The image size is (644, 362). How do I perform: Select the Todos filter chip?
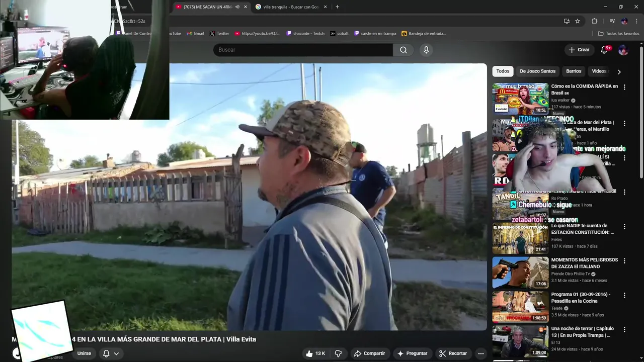tap(503, 71)
